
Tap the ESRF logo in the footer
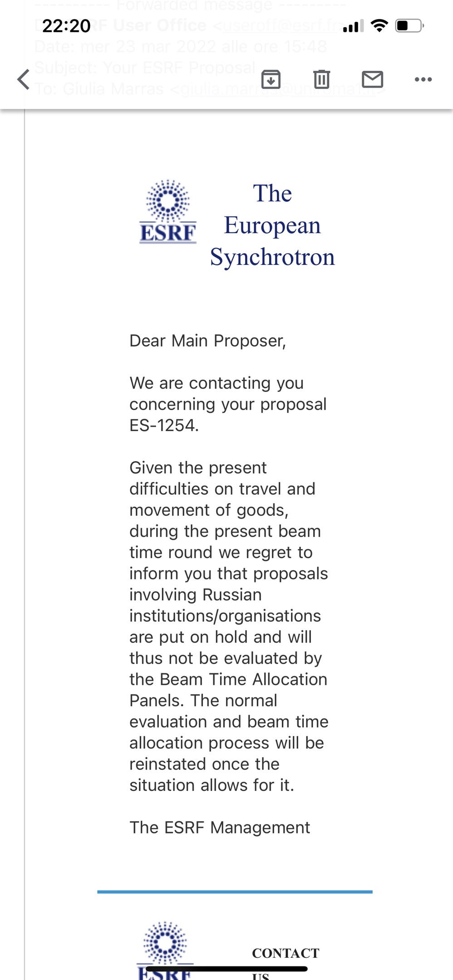tap(165, 946)
